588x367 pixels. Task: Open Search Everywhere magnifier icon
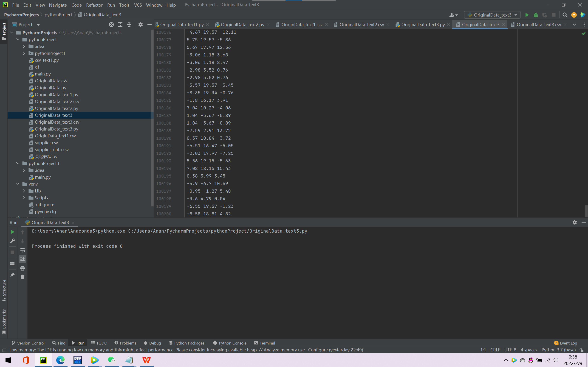[x=565, y=15]
